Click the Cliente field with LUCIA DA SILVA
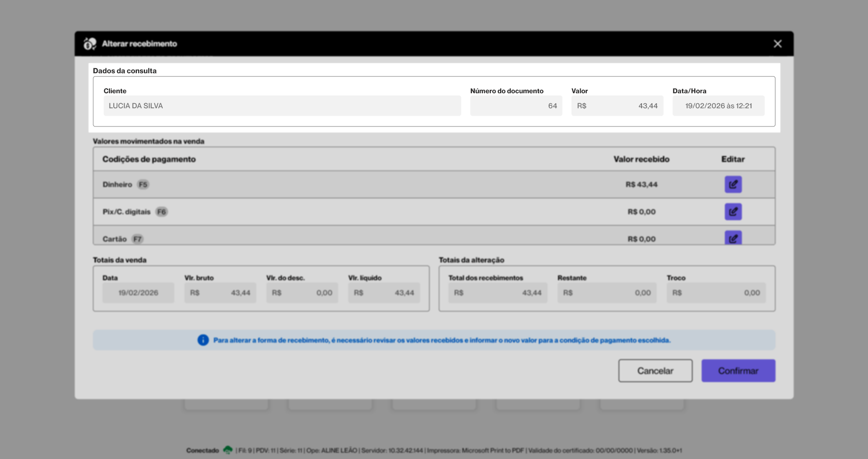Viewport: 868px width, 459px height. [282, 106]
